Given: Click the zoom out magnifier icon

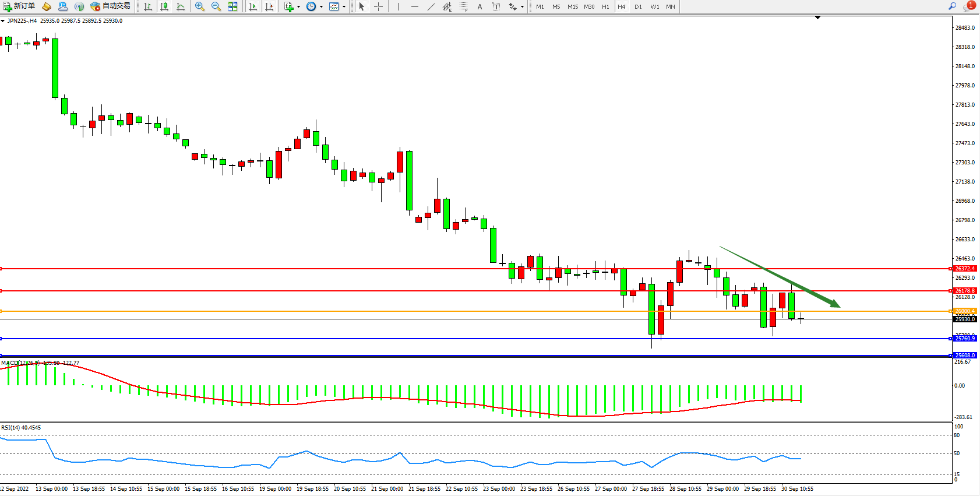Looking at the screenshot, I should (216, 6).
